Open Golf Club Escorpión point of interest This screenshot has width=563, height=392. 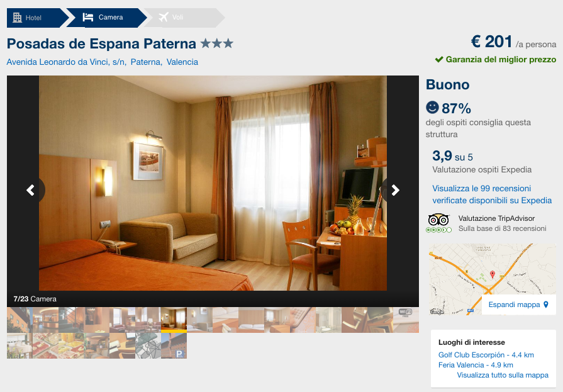pos(486,355)
